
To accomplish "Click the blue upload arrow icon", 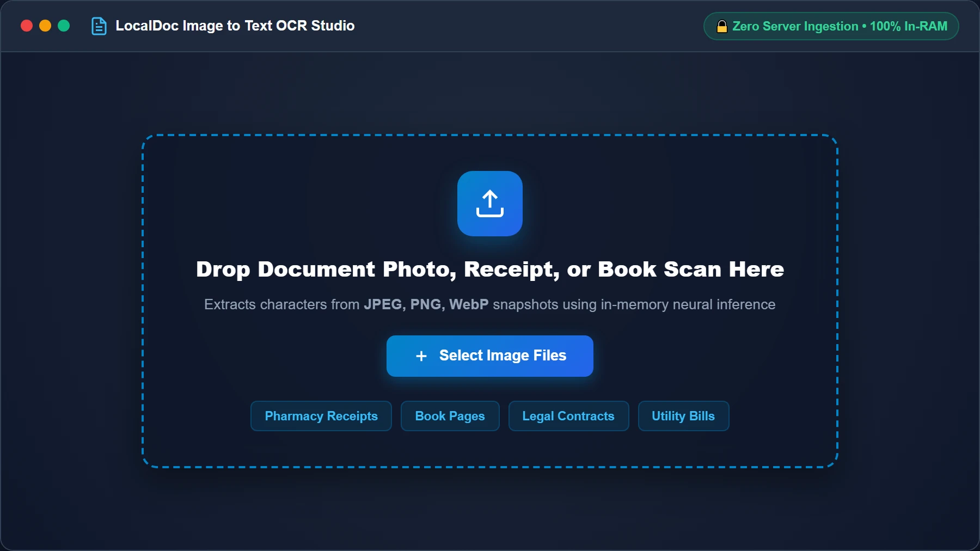I will (x=490, y=204).
